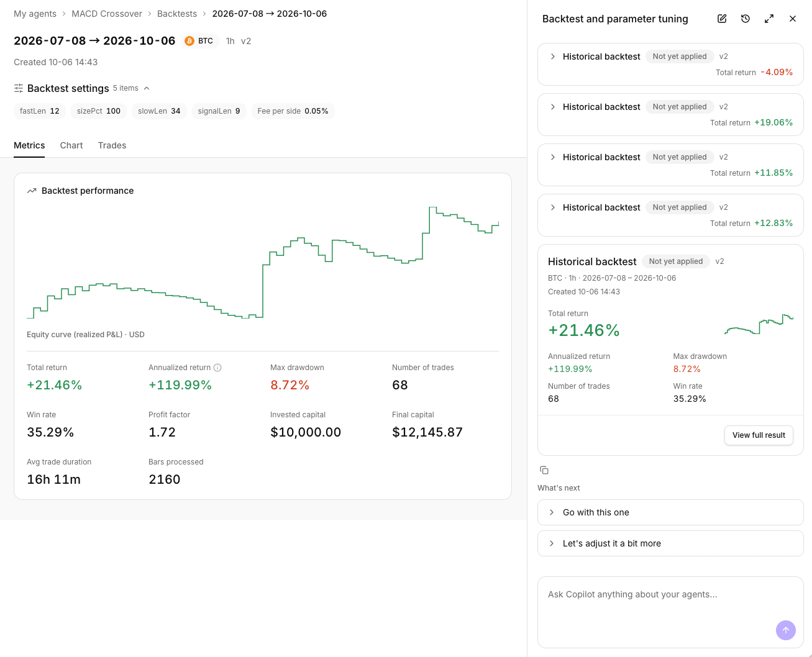Go to My agents in the breadcrumb
The height and width of the screenshot is (657, 812).
[35, 14]
